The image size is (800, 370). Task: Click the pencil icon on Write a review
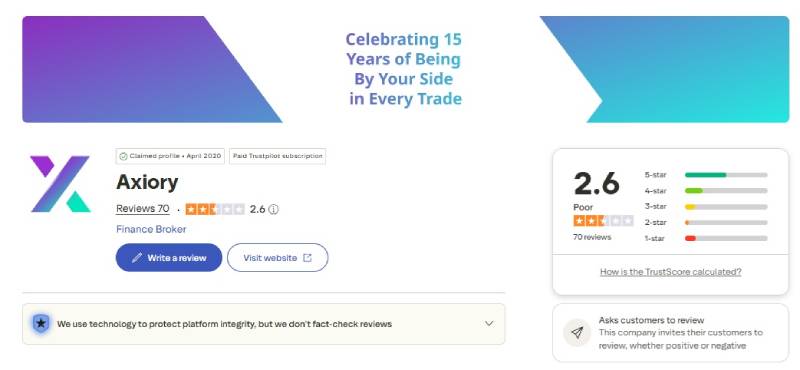tap(137, 258)
